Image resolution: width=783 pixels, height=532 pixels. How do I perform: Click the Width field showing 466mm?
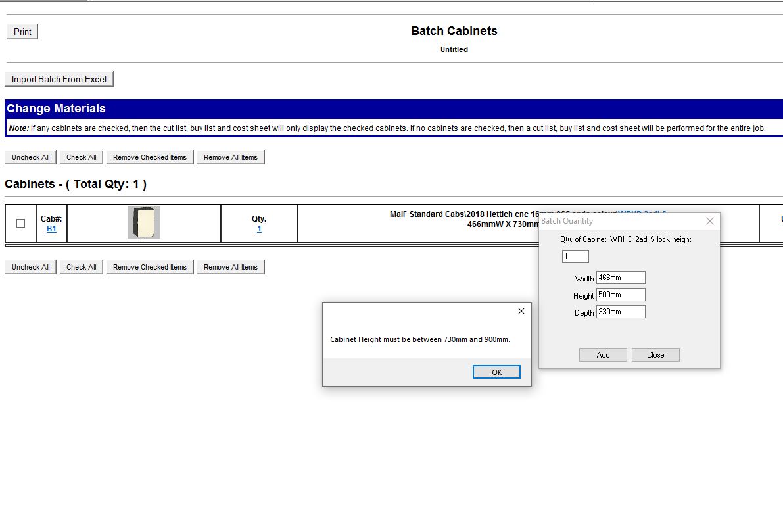[x=621, y=278]
